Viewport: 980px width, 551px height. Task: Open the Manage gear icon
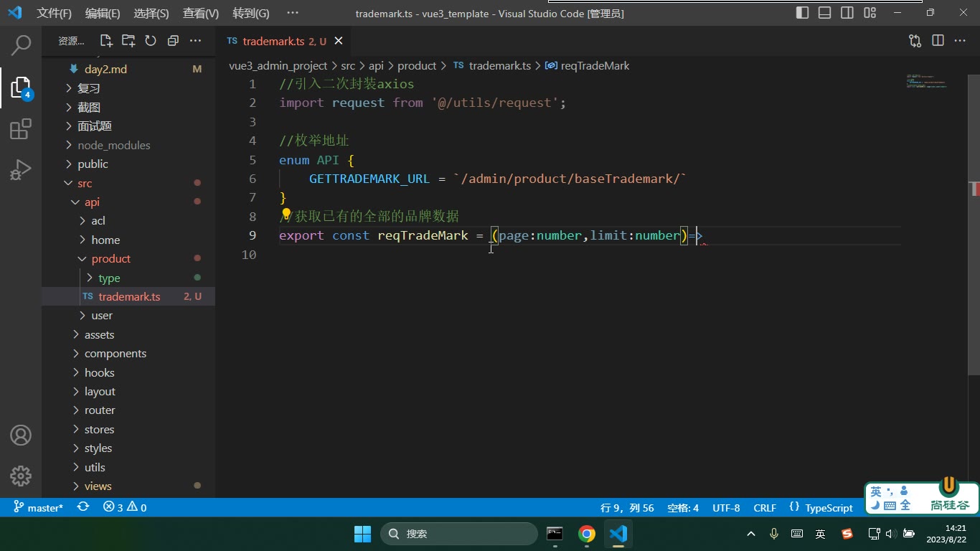(x=21, y=476)
